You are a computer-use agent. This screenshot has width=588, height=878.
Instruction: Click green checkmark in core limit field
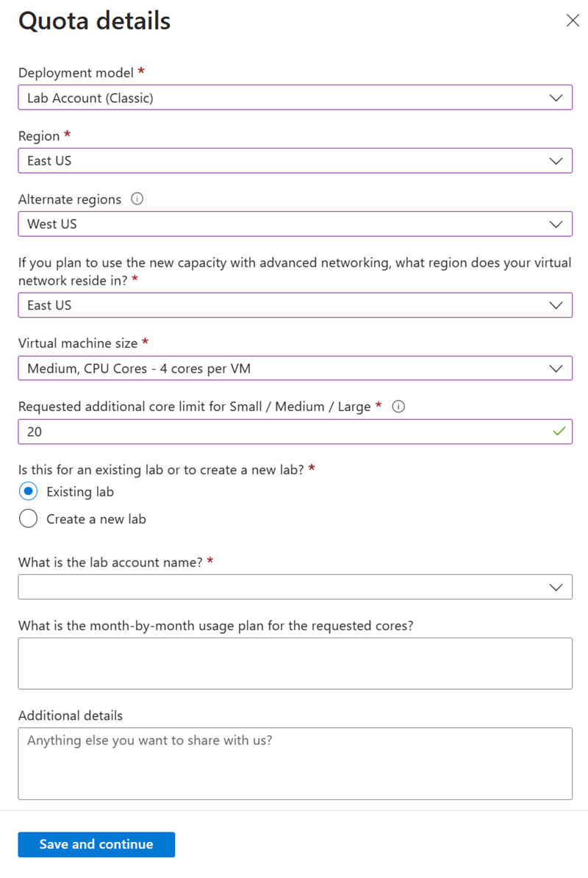[x=559, y=431]
